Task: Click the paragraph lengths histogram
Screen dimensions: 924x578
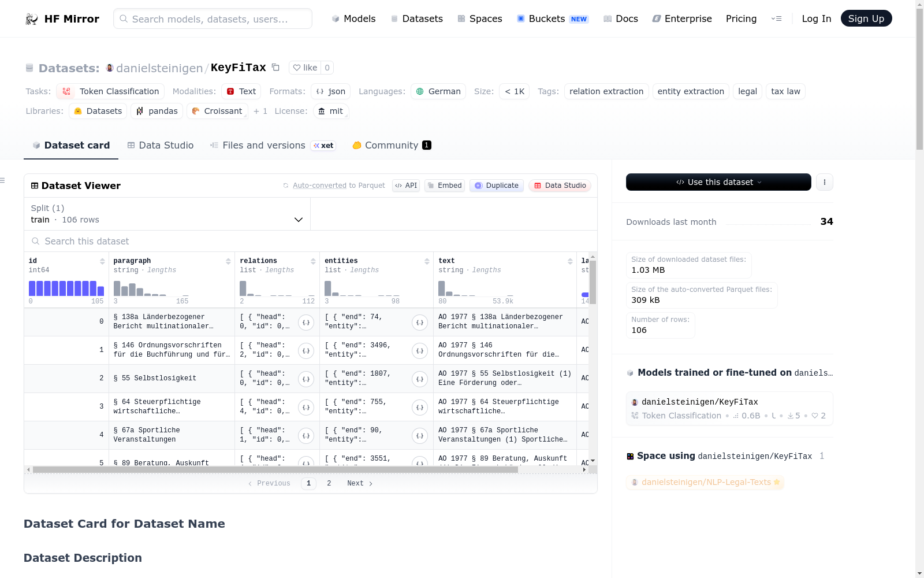Action: click(x=151, y=288)
